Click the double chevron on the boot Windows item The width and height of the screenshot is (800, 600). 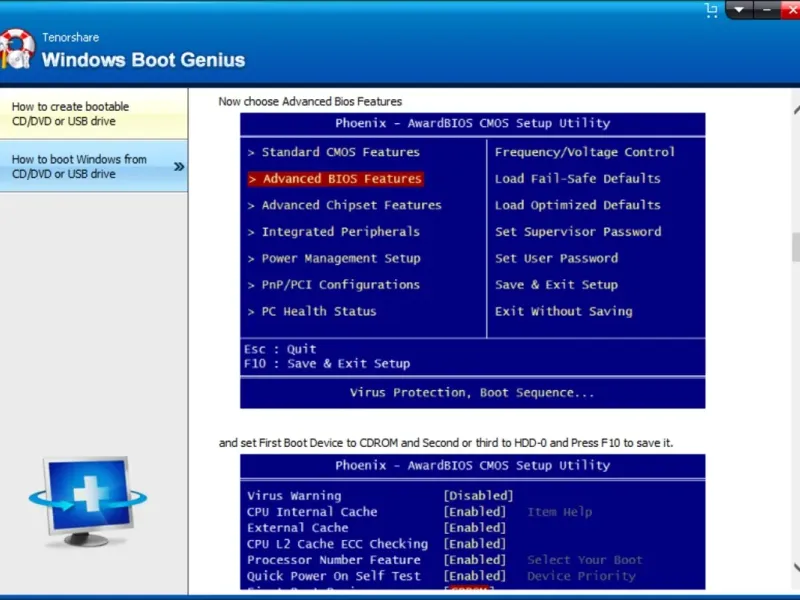pos(179,166)
